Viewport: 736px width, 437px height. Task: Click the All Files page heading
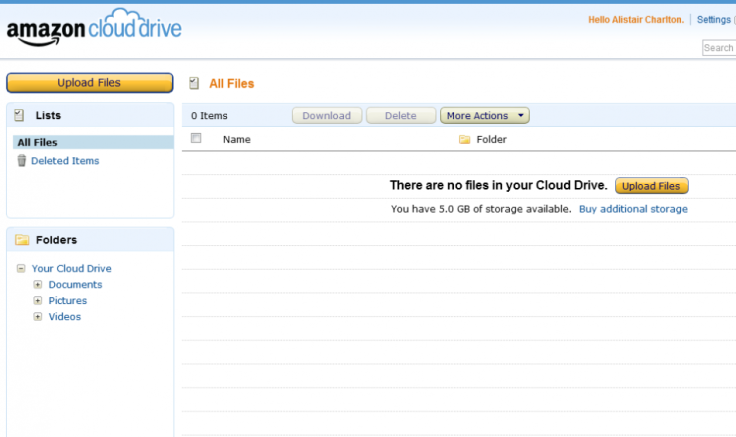pos(231,84)
